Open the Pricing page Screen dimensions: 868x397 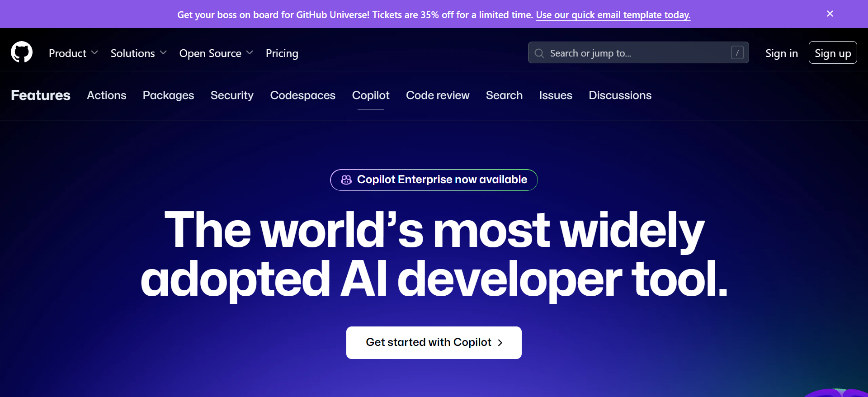[282, 53]
